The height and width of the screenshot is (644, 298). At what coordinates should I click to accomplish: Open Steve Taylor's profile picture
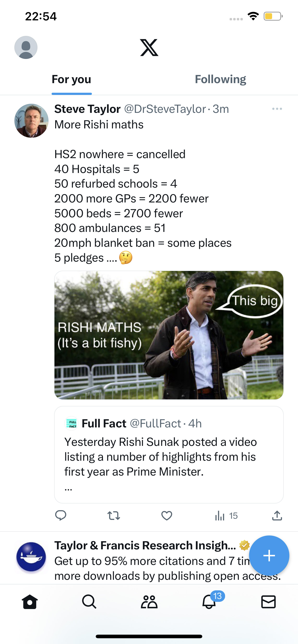click(31, 121)
